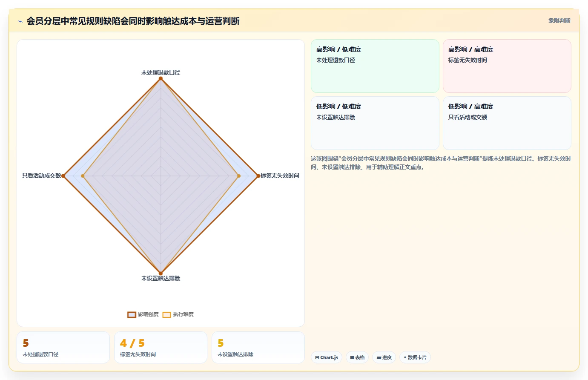Click 未设置触达排除 text in 低影响 / 低难度 card
Image resolution: width=588 pixels, height=380 pixels.
(336, 117)
